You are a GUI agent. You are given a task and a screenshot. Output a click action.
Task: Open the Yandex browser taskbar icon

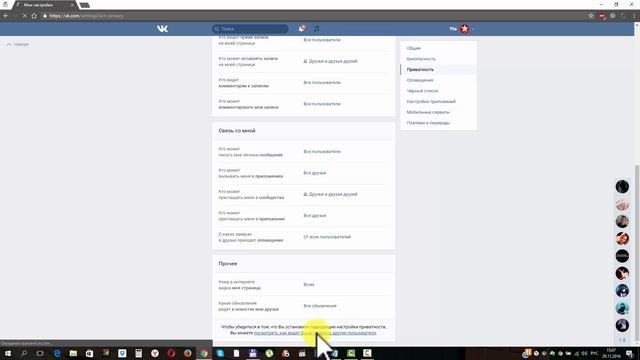(x=155, y=353)
